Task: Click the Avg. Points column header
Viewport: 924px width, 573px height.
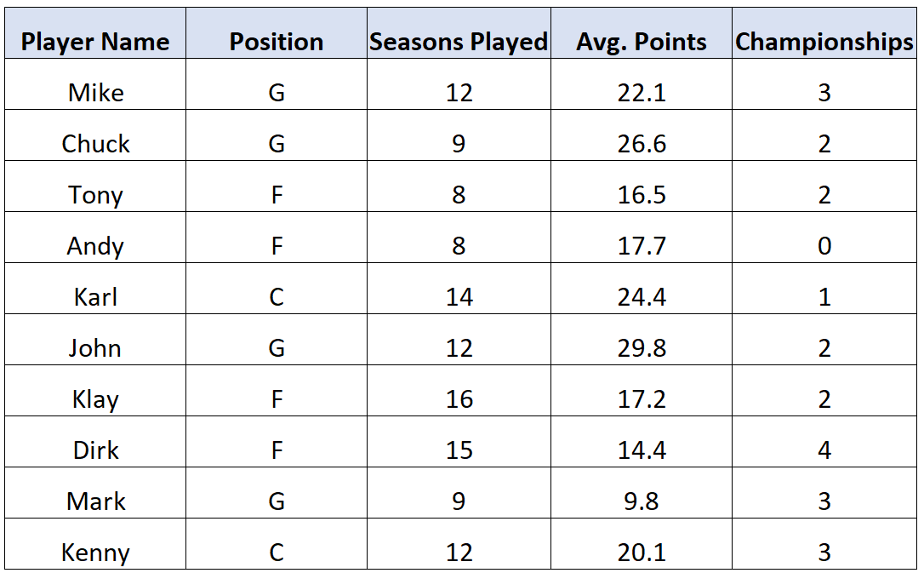Action: pos(642,33)
